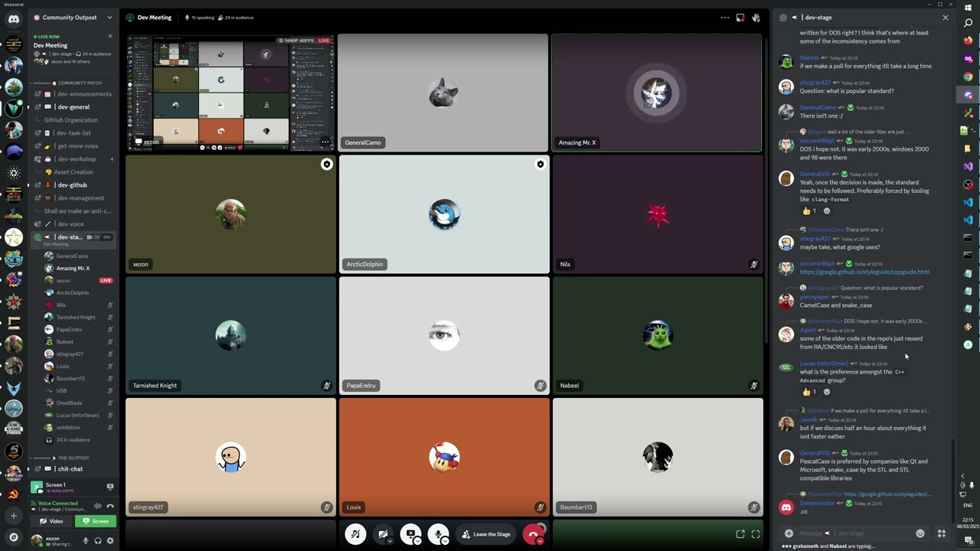Image resolution: width=980 pixels, height=551 pixels.
Task: Open the dev-general channel
Action: [73, 107]
